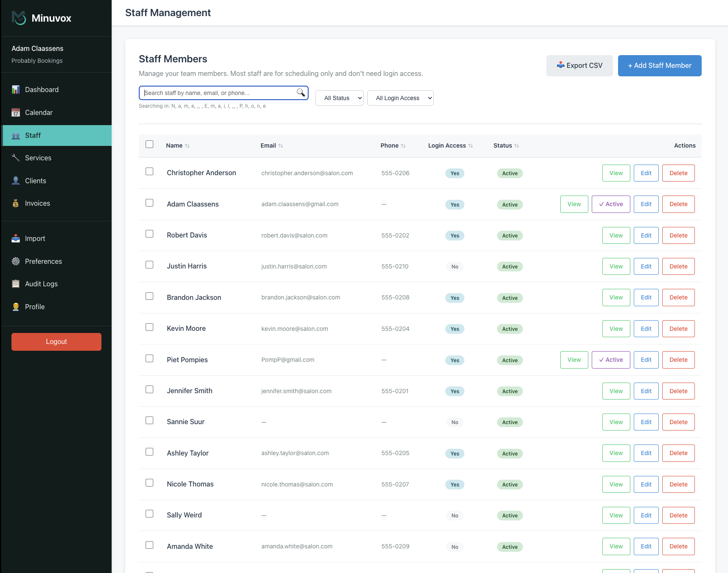Image resolution: width=728 pixels, height=573 pixels.
Task: Click the Dashboard chart icon
Action: (16, 89)
